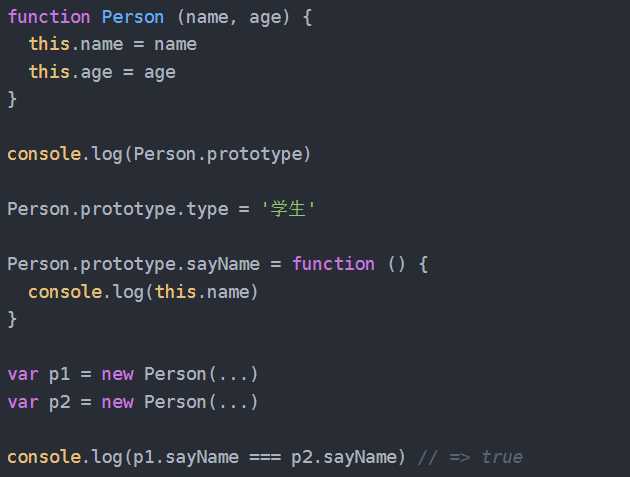Click p2.sayName in the comparison line
The height and width of the screenshot is (477, 630).
click(344, 457)
